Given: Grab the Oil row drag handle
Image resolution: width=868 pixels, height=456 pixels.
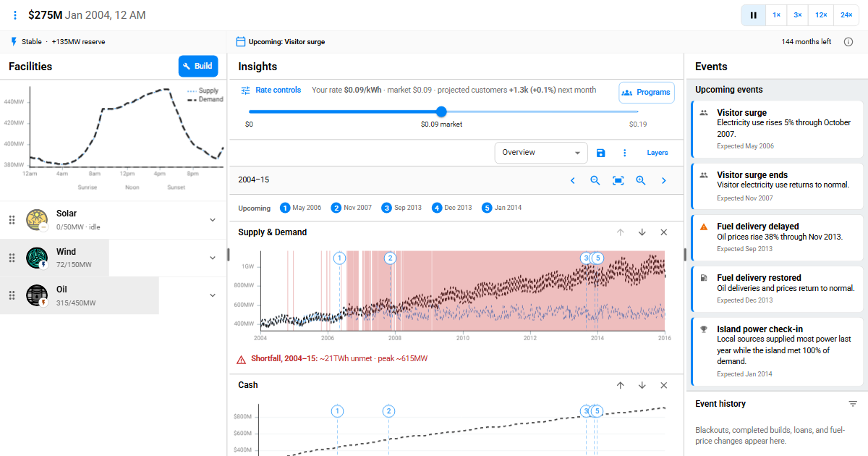Looking at the screenshot, I should point(12,295).
